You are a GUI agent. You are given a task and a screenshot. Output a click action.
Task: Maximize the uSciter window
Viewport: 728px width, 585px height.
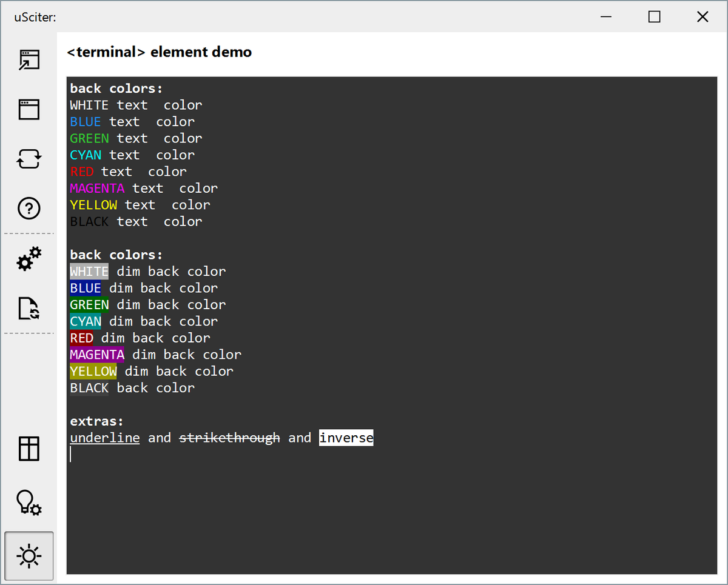point(654,17)
